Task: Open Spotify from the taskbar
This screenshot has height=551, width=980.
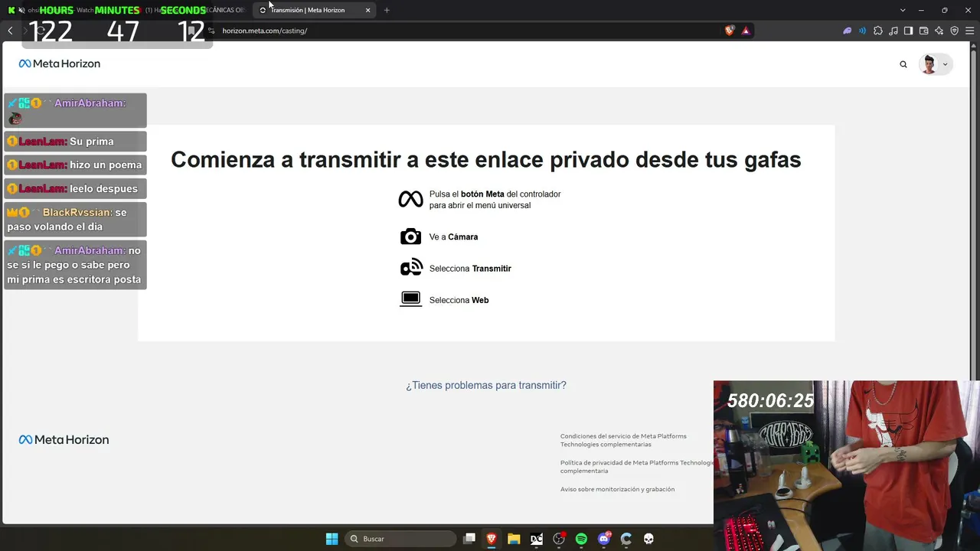Action: (581, 539)
